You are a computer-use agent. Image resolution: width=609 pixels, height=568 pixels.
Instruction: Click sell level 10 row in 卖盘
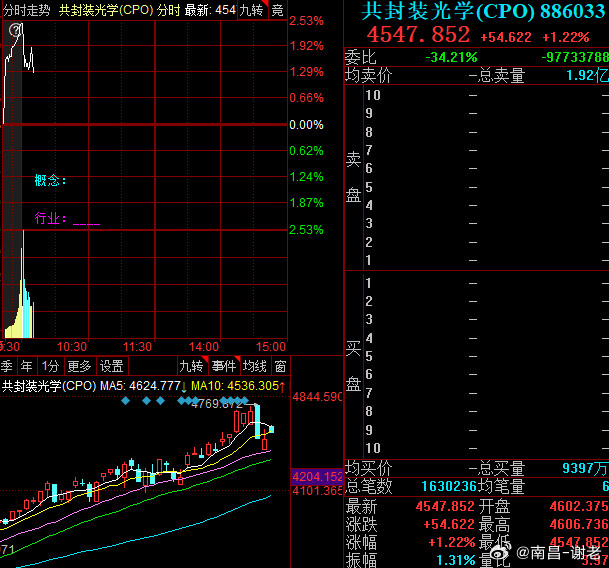click(486, 95)
